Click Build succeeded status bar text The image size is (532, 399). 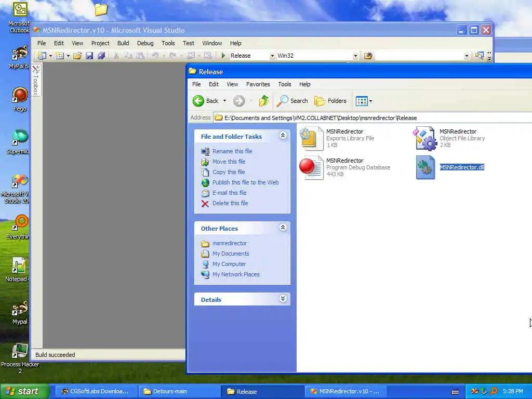tap(55, 354)
